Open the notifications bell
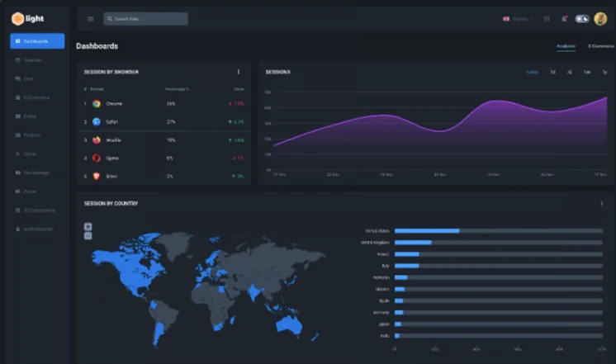The height and width of the screenshot is (364, 616). [x=564, y=19]
